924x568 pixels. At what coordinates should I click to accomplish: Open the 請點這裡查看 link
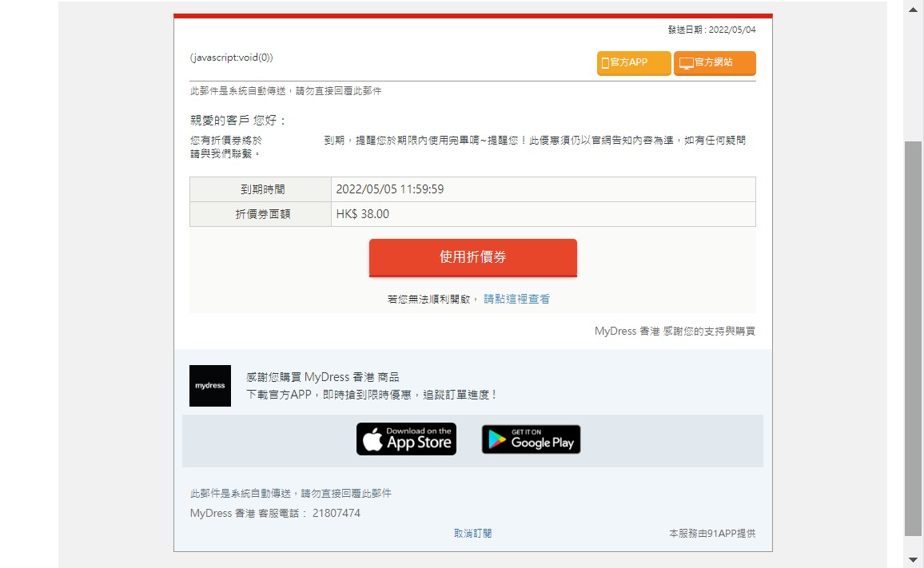coord(516,300)
